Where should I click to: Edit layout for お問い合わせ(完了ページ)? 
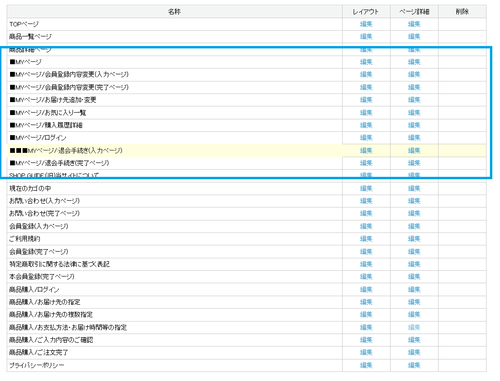tap(366, 214)
